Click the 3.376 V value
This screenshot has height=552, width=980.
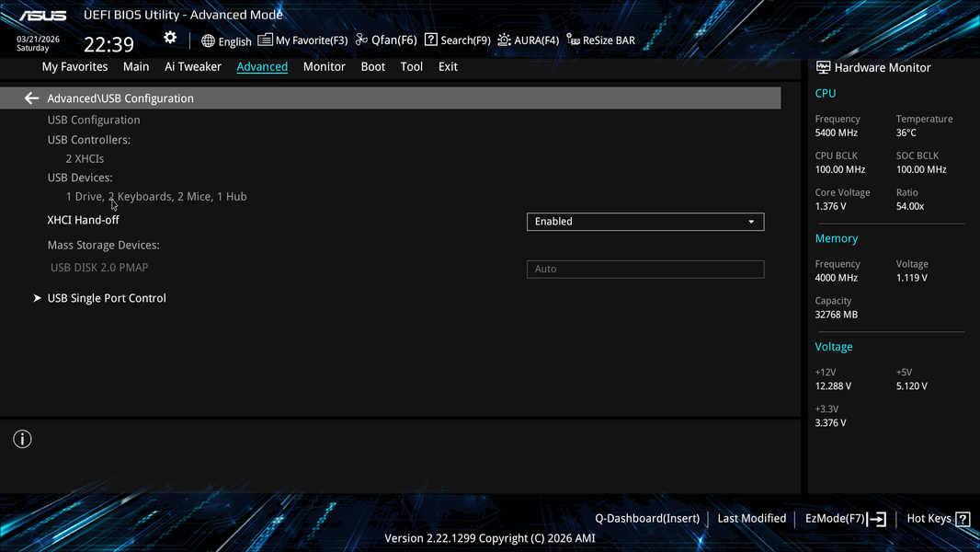point(831,422)
